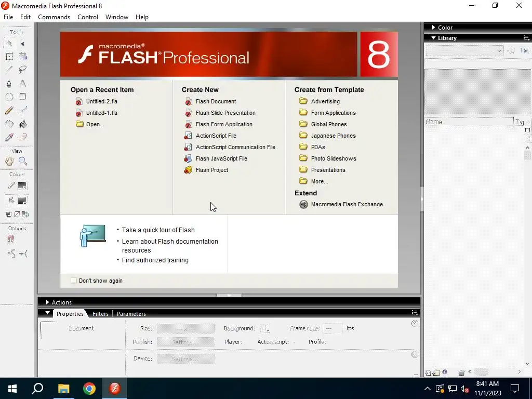Click the Library horizontal scrollbar thumb

pyautogui.click(x=481, y=372)
